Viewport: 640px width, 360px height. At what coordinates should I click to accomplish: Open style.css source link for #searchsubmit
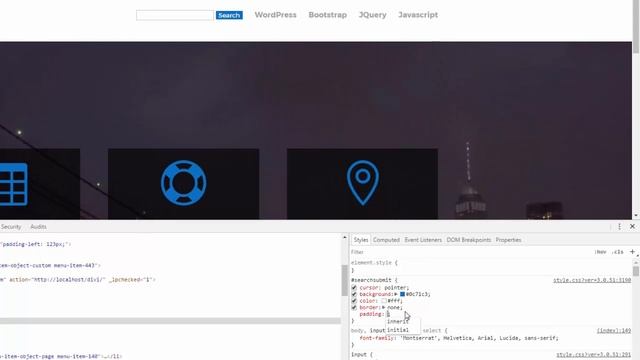click(x=592, y=280)
